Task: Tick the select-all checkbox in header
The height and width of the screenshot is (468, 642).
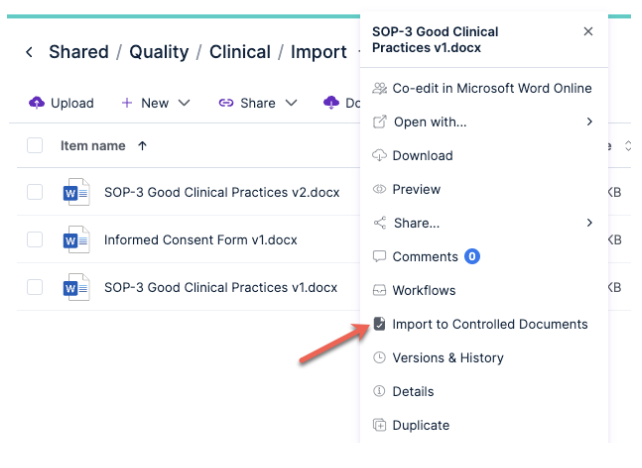Action: tap(35, 146)
